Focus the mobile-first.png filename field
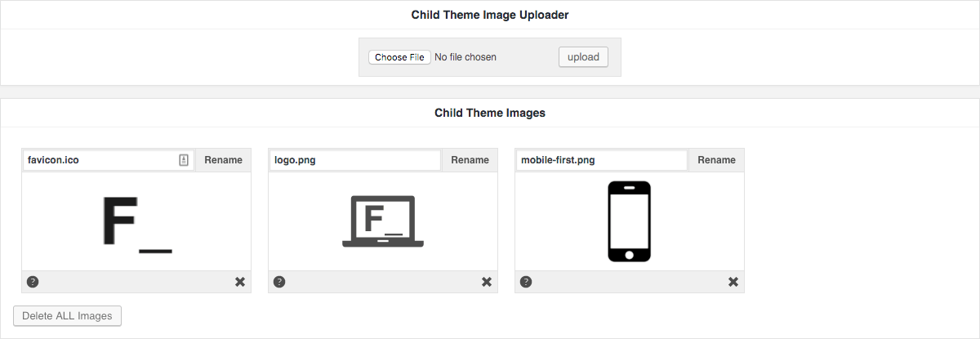Viewport: 980px width, 339px height. tap(602, 160)
